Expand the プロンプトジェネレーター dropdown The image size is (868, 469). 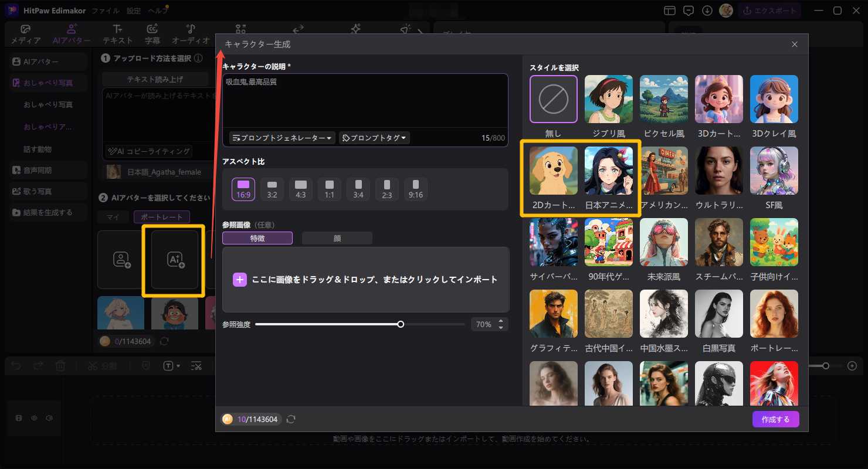(x=282, y=138)
